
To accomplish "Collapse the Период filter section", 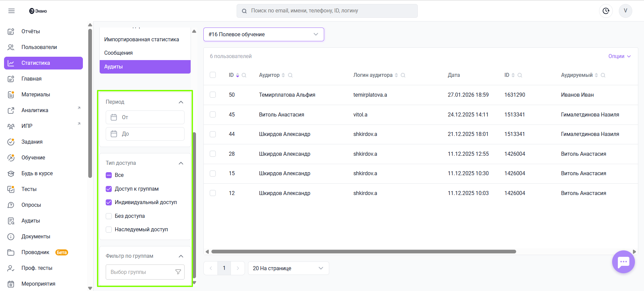I will [181, 102].
